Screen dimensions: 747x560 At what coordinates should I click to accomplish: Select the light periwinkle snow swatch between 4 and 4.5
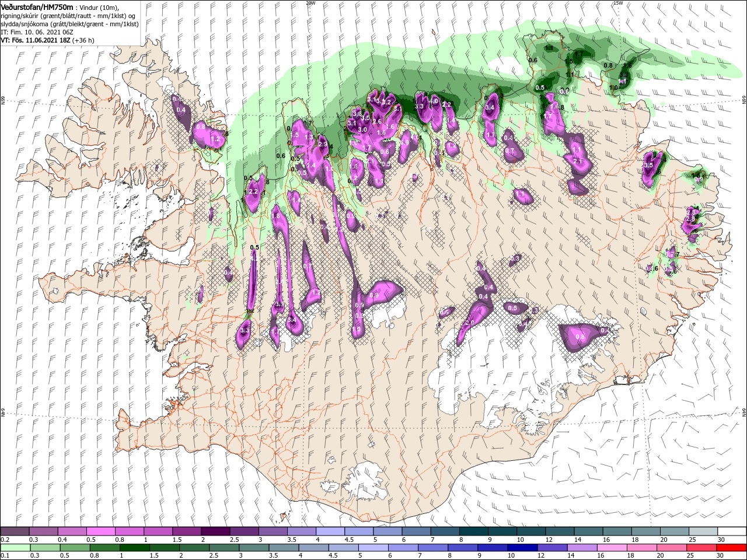tap(329, 532)
